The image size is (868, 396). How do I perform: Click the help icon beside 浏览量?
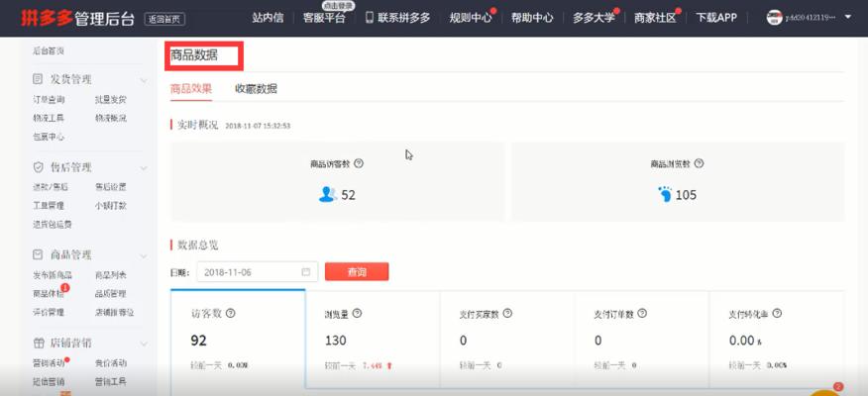(x=357, y=313)
